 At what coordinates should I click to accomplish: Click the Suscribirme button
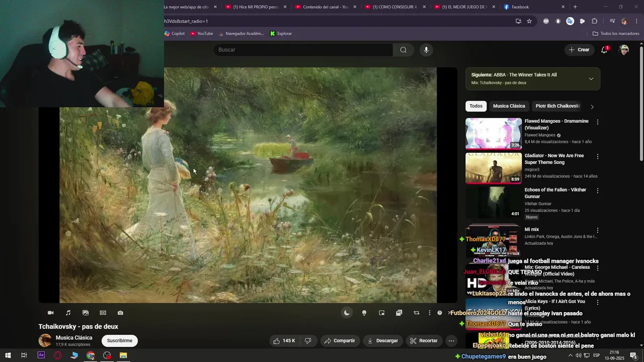120,340
